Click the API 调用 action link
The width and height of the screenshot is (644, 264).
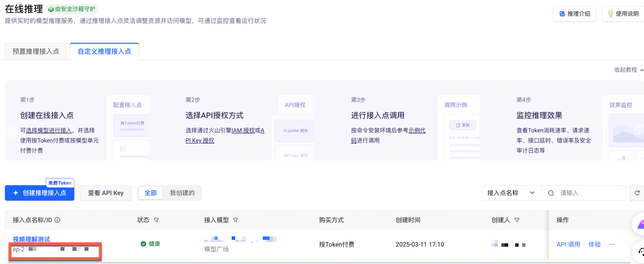pyautogui.click(x=568, y=244)
